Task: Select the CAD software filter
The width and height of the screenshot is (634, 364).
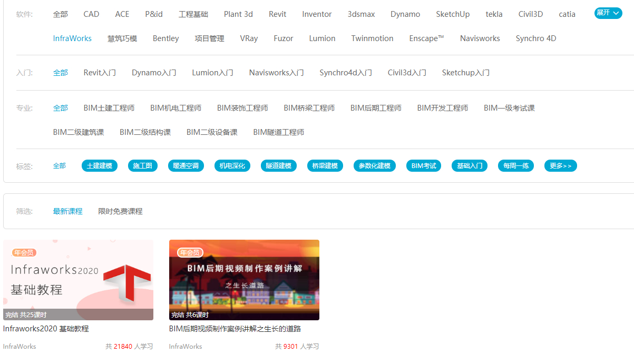Action: pos(91,14)
